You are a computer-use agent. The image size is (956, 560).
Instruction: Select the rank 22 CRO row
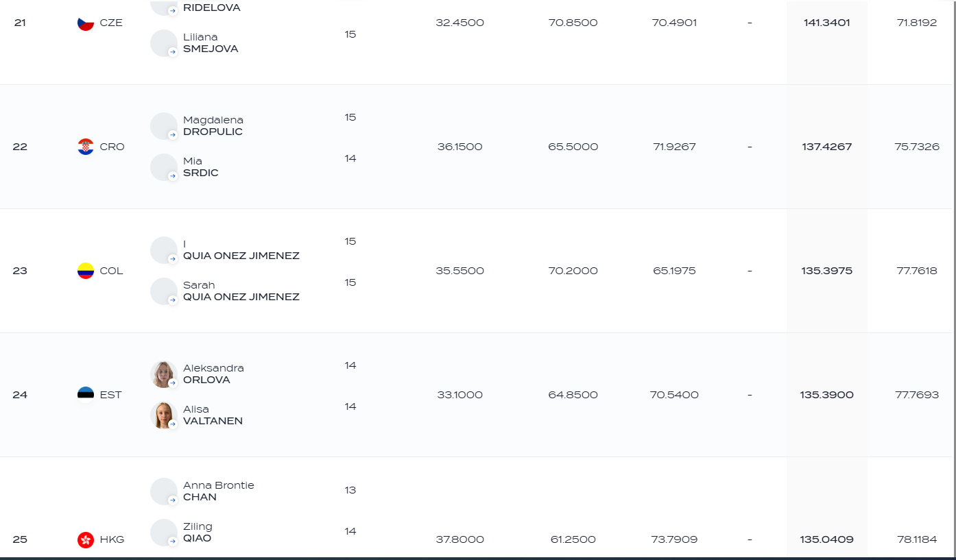pyautogui.click(x=478, y=147)
